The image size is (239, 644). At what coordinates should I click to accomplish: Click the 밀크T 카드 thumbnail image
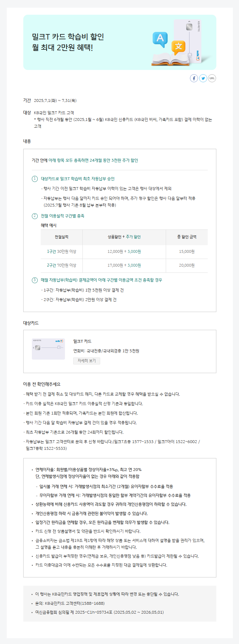(x=48, y=349)
